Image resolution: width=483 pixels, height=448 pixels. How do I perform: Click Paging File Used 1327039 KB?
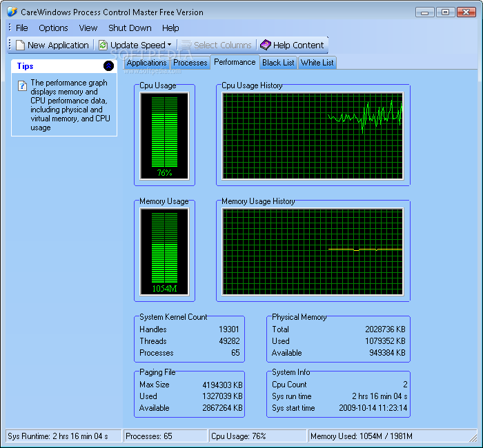[x=222, y=396]
